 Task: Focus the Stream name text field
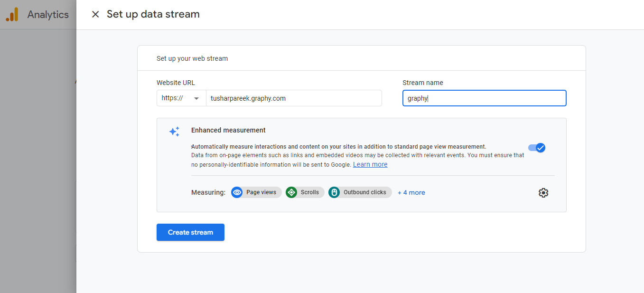pyautogui.click(x=484, y=98)
